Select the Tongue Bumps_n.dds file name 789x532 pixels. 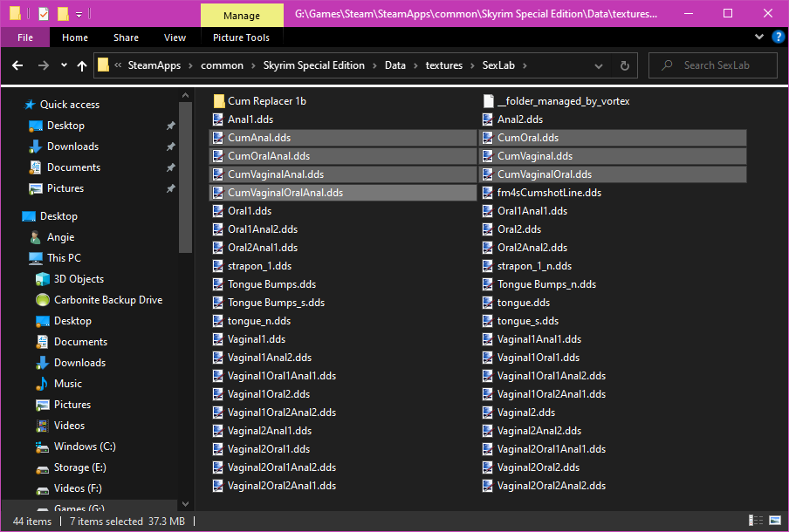click(546, 284)
